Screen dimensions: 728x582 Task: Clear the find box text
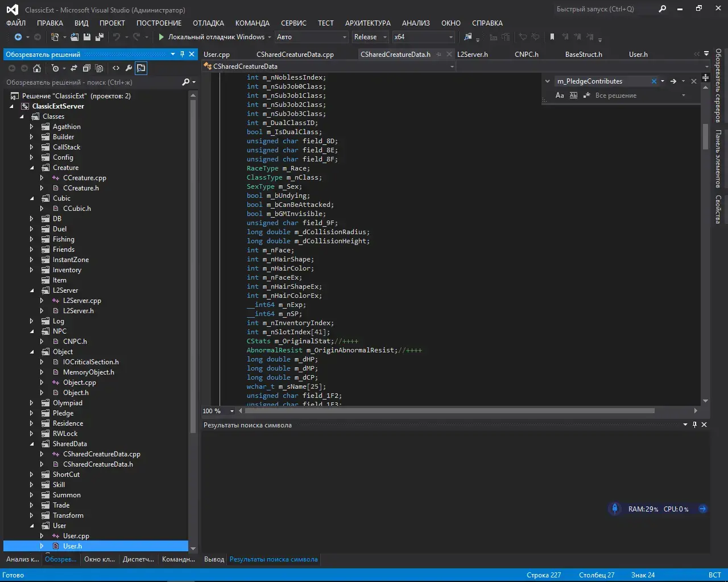[x=654, y=81]
